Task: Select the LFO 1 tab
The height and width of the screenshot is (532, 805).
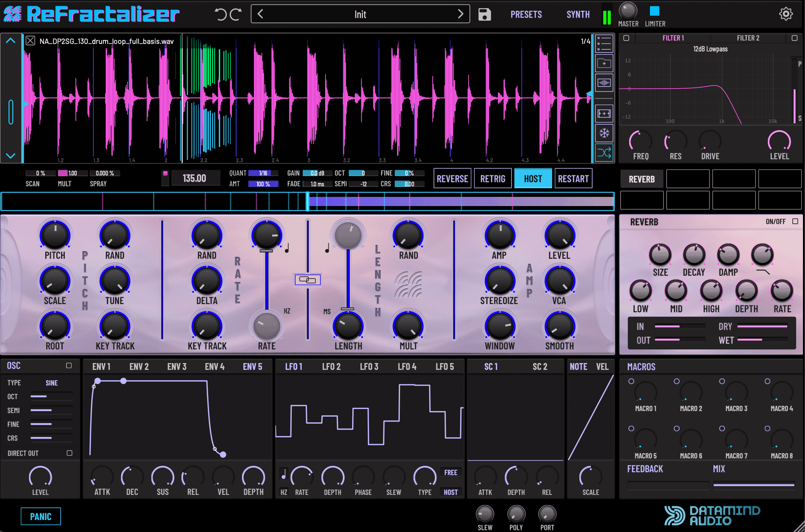Action: pyautogui.click(x=293, y=366)
